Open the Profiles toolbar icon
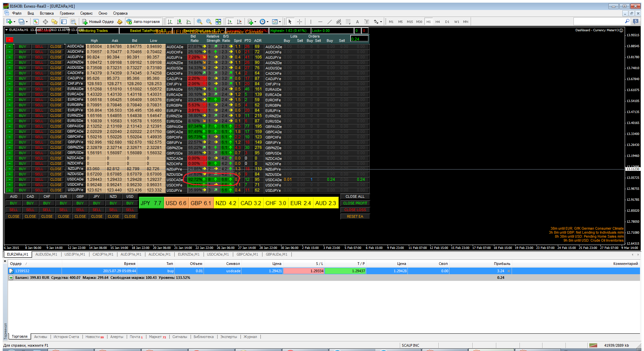The image size is (644, 351). point(21,22)
